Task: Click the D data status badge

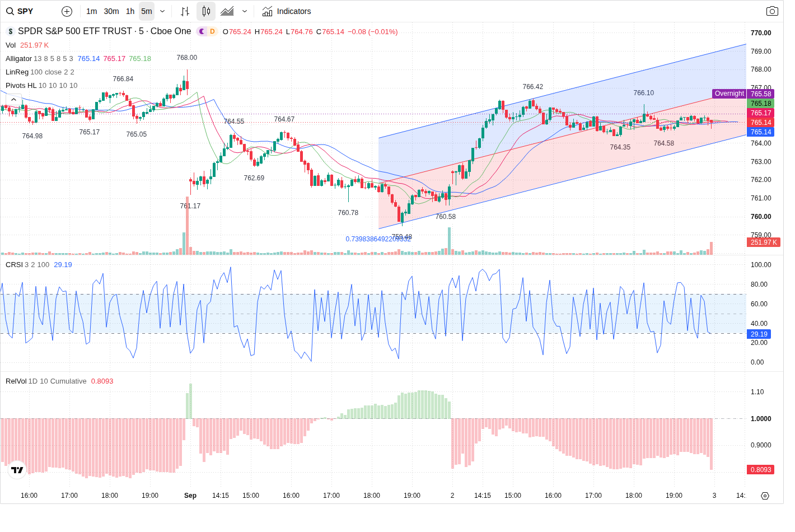Action: (x=212, y=31)
